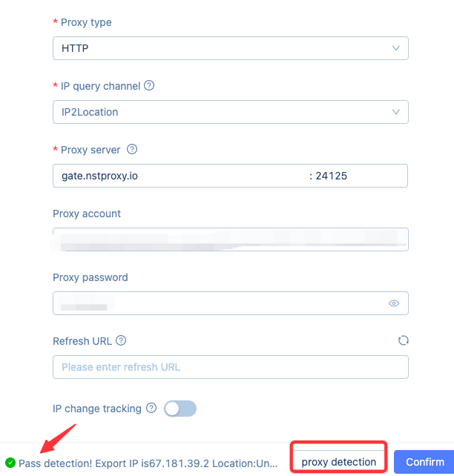
Task: Click the Refresh URL input box
Action: coord(230,367)
